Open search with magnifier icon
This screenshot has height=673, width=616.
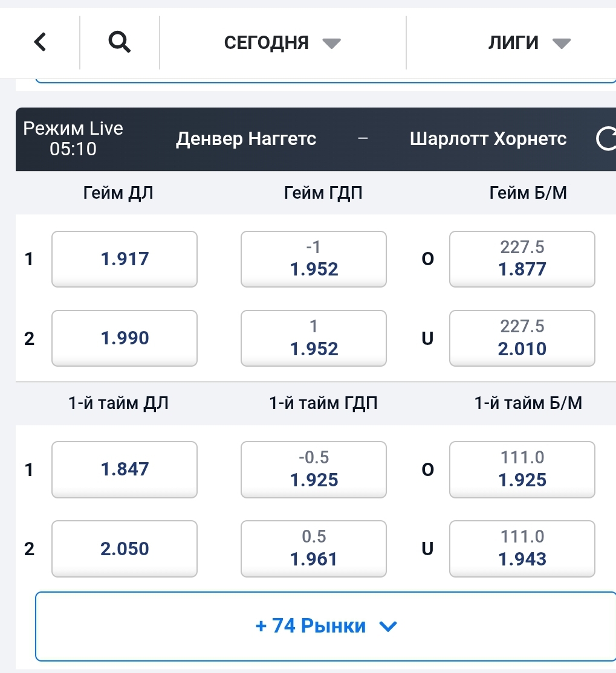[x=119, y=42]
